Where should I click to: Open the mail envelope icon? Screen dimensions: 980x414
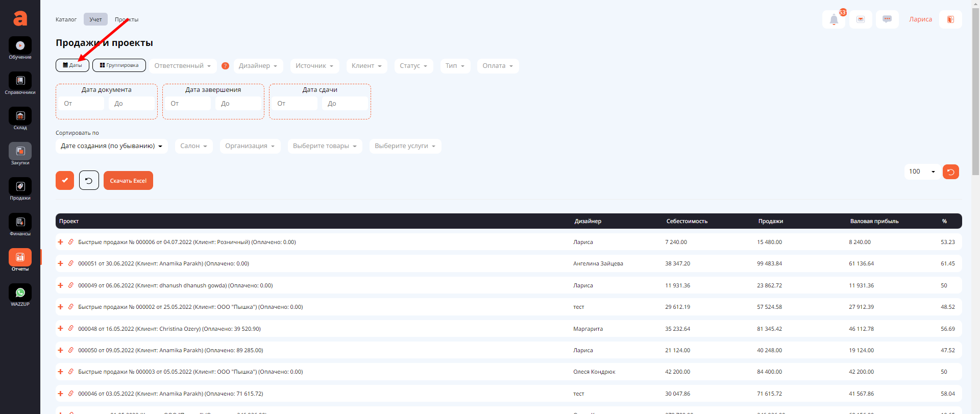tap(861, 19)
